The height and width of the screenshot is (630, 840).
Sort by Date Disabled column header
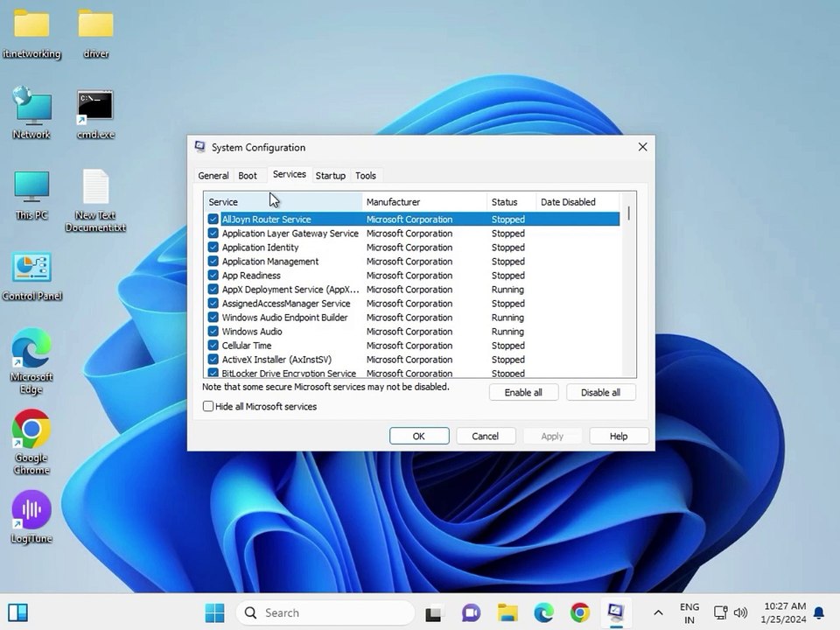[x=577, y=202]
